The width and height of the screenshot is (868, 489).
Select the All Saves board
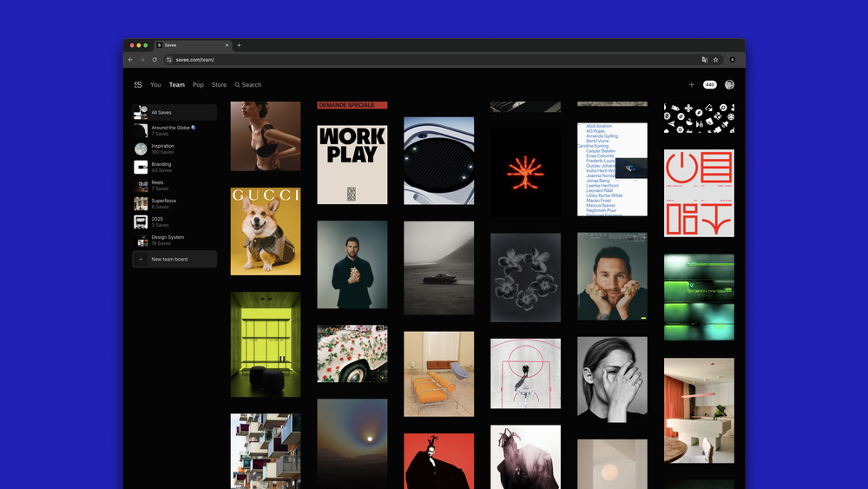tap(174, 113)
